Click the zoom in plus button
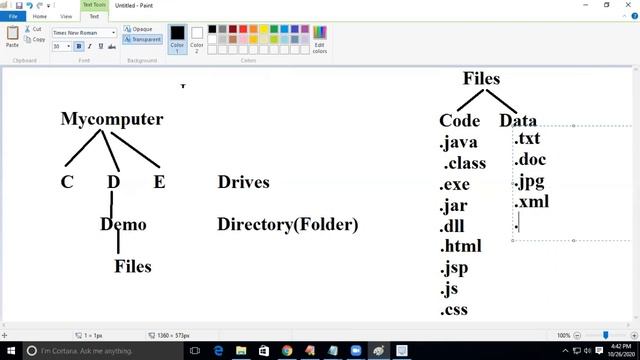Viewport: 640px width, 360px height. pos(634,336)
